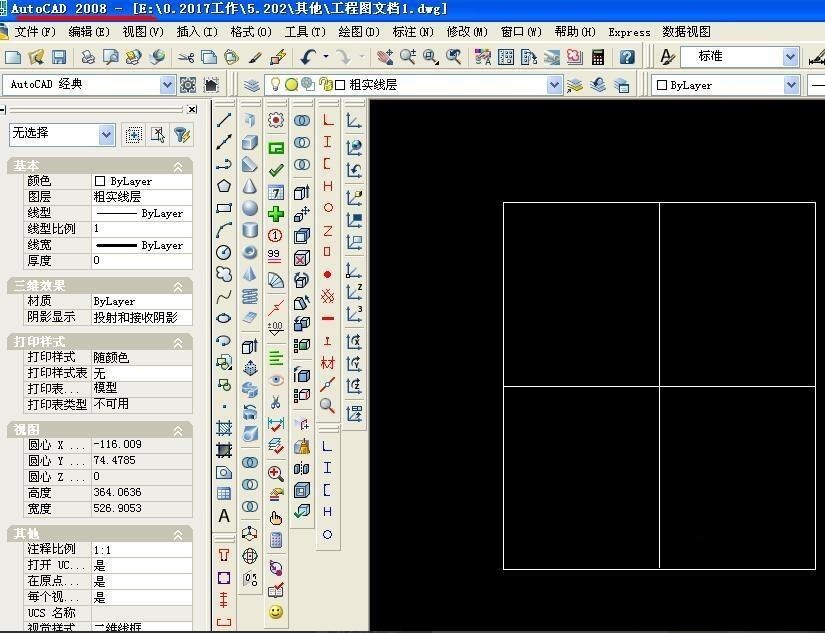This screenshot has height=633, width=825.
Task: Click the Quick Select icon in properties panel
Action: [x=182, y=135]
